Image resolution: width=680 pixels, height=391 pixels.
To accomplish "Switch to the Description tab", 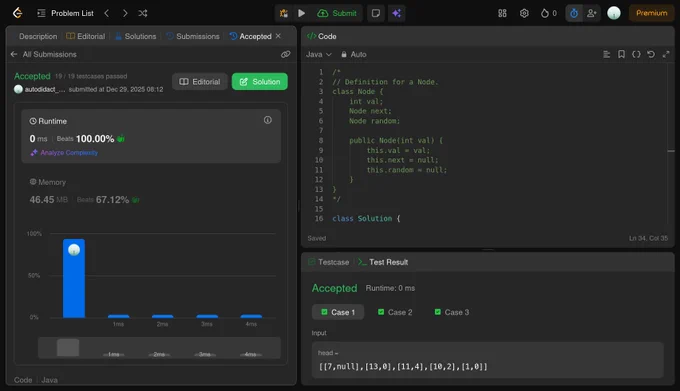I will tap(38, 36).
